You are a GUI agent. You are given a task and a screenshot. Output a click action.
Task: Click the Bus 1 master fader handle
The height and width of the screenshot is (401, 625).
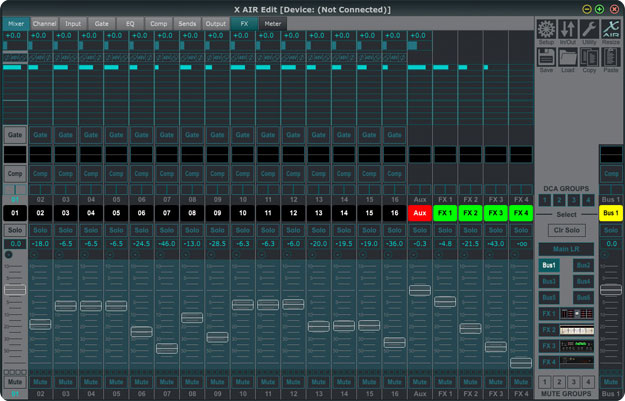pyautogui.click(x=611, y=290)
